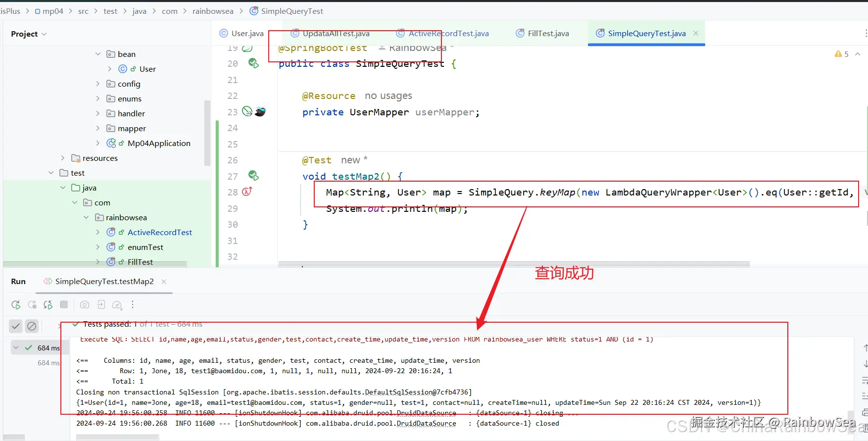This screenshot has width=868, height=441.
Task: Click the warnings indicator showing 5
Action: (841, 54)
